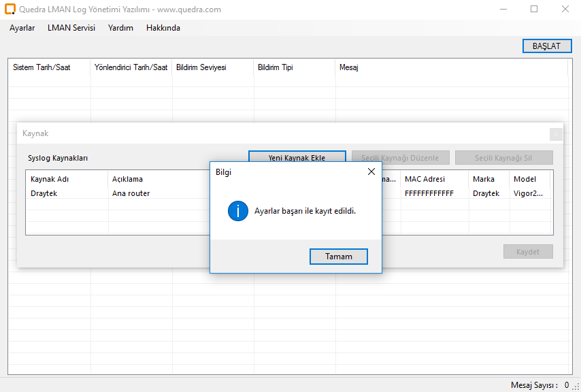Open the Yardım menu

[120, 28]
